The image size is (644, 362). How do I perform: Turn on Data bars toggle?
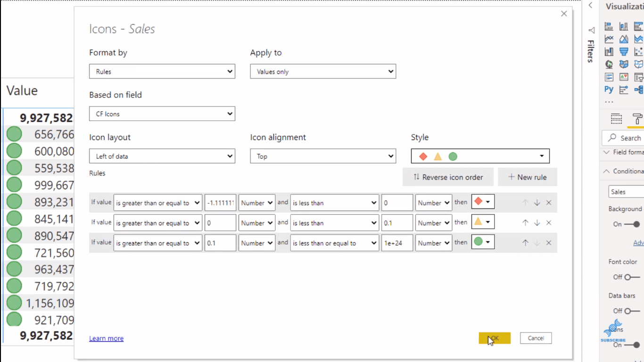(632, 311)
